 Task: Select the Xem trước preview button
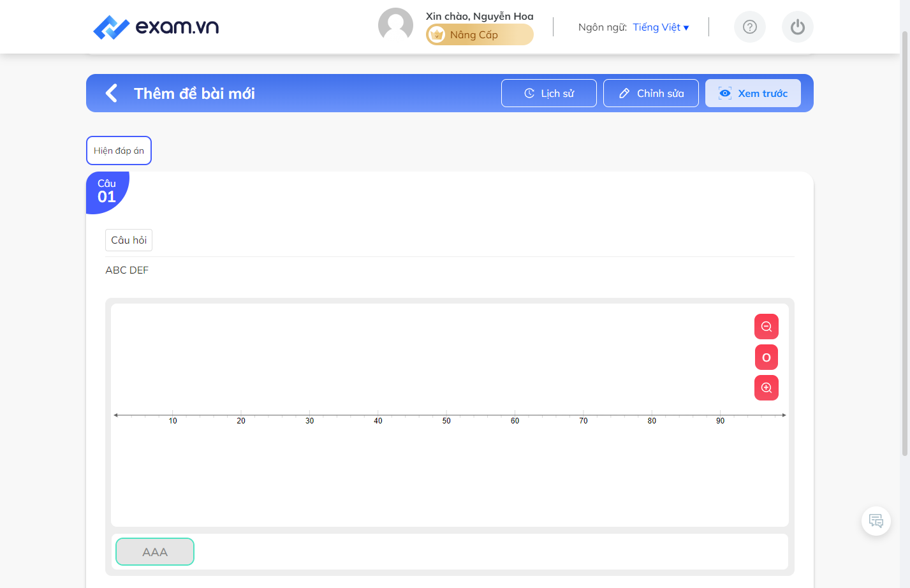tap(753, 93)
